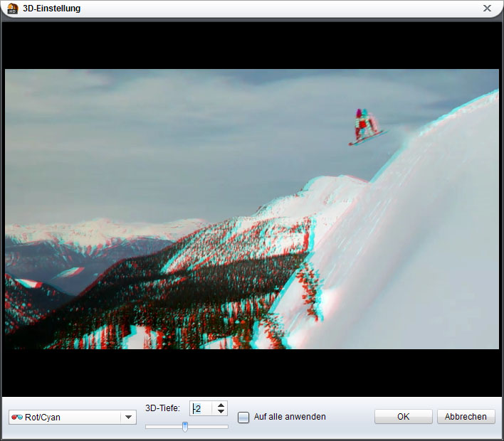This screenshot has height=441, width=504.
Task: Click the 'Auf alle anwenden' label text
Action: click(290, 418)
